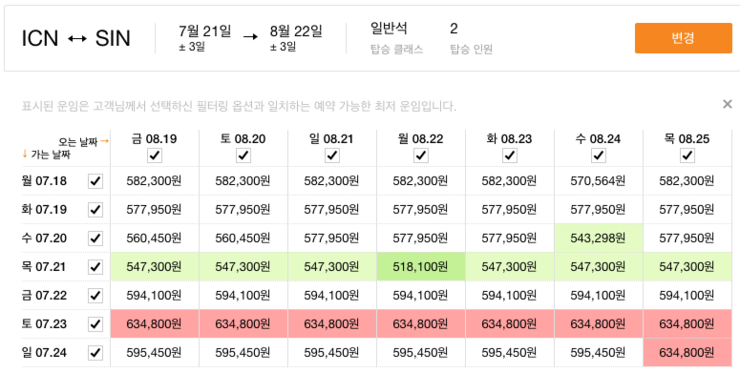
Task: Close the fare notice with the X icon
Action: click(727, 104)
